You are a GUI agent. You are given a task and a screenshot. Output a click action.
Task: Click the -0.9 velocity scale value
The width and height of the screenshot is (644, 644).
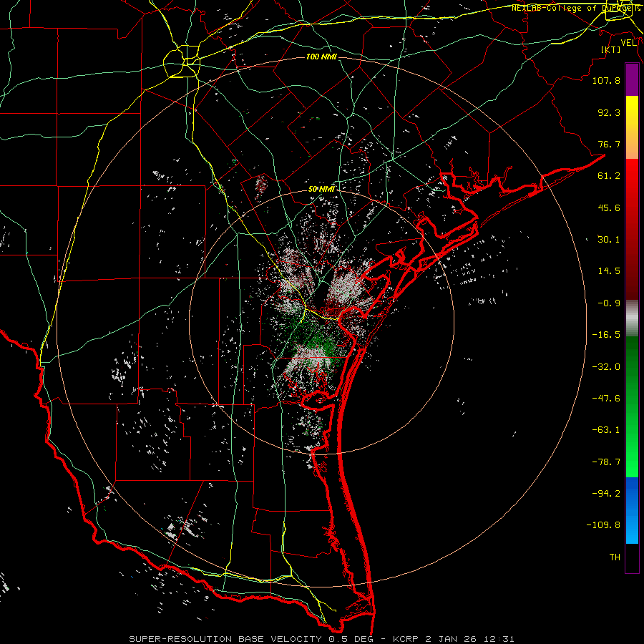609,303
